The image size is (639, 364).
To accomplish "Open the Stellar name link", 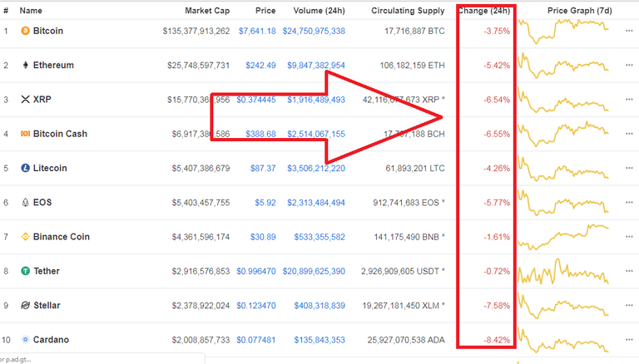I will pyautogui.click(x=47, y=305).
